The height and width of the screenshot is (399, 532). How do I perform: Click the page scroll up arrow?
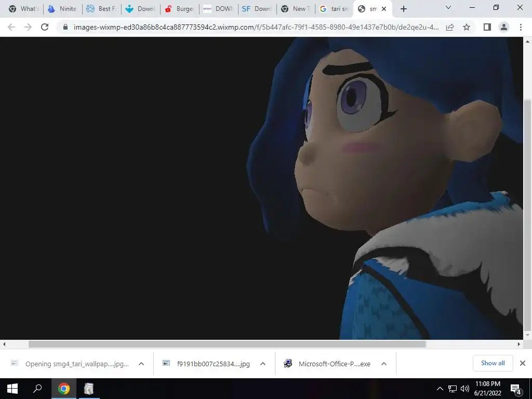click(x=527, y=42)
